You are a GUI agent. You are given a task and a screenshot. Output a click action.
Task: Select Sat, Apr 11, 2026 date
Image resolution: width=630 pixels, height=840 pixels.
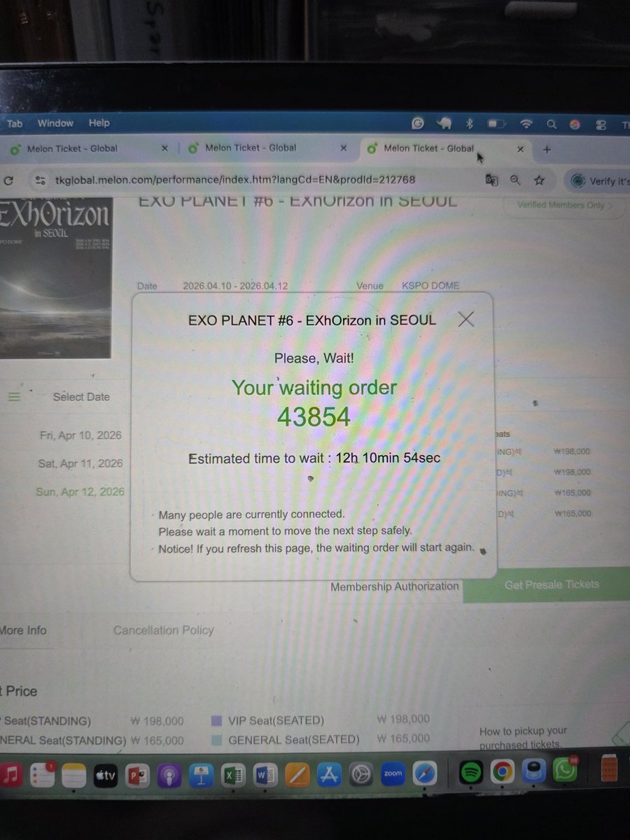click(80, 463)
